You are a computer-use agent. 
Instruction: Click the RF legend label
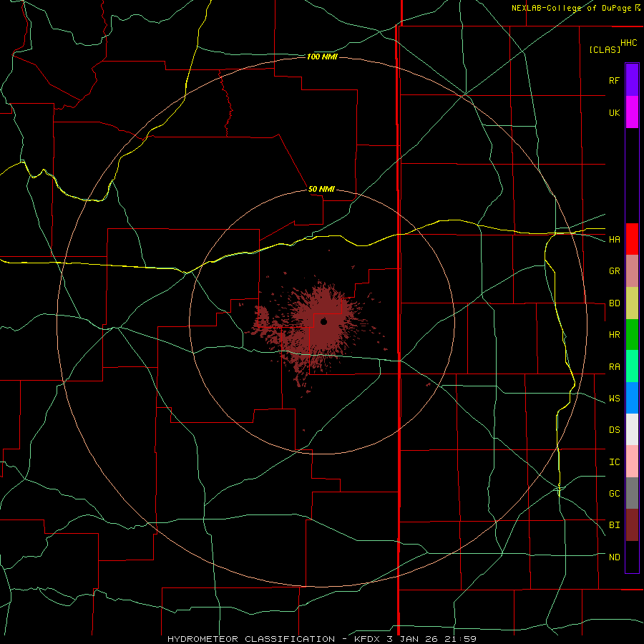[x=614, y=80]
